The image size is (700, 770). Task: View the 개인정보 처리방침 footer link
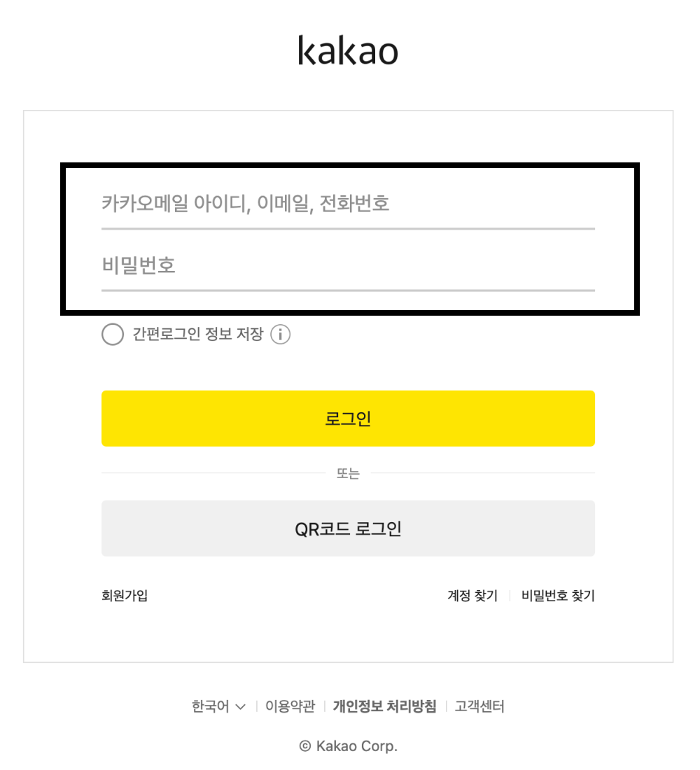coord(384,706)
